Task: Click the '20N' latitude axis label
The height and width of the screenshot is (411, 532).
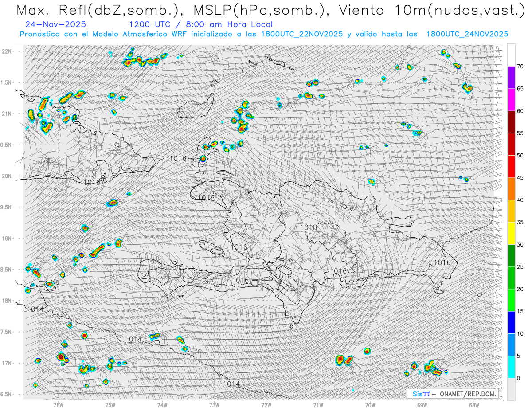Action: (7, 176)
